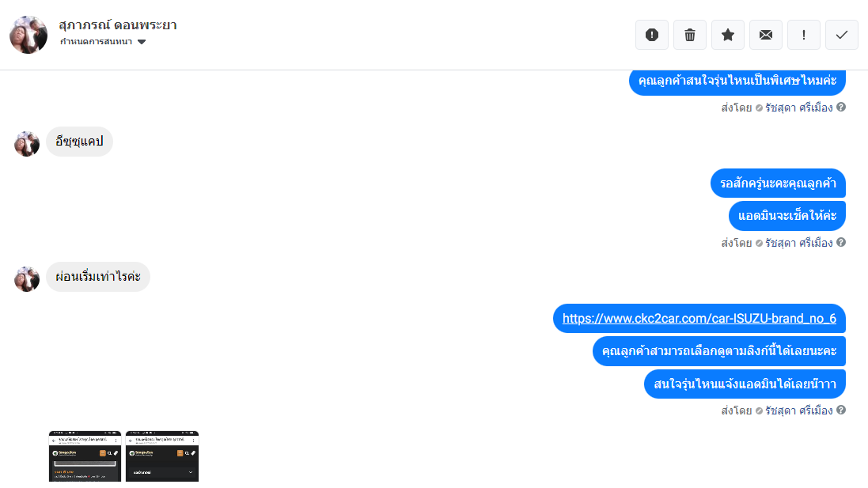
Task: Open the first attached screenshot thumbnail
Action: point(85,456)
